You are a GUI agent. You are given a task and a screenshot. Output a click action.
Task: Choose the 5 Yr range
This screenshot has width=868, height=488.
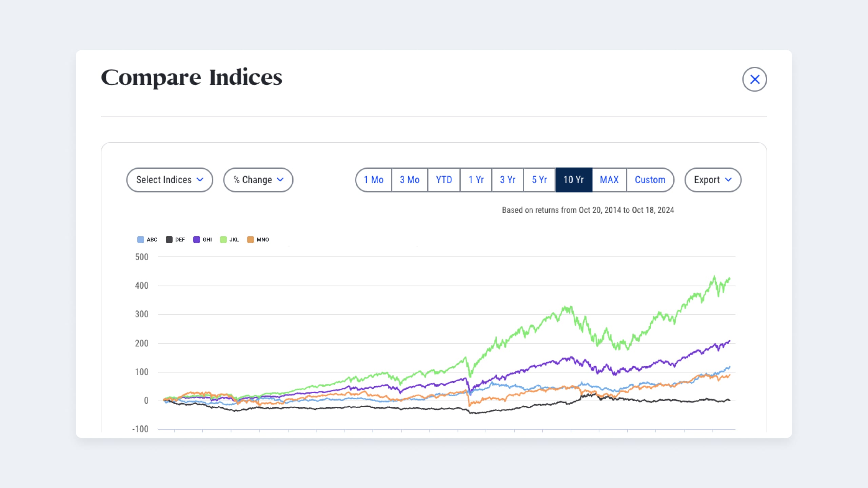[539, 180]
